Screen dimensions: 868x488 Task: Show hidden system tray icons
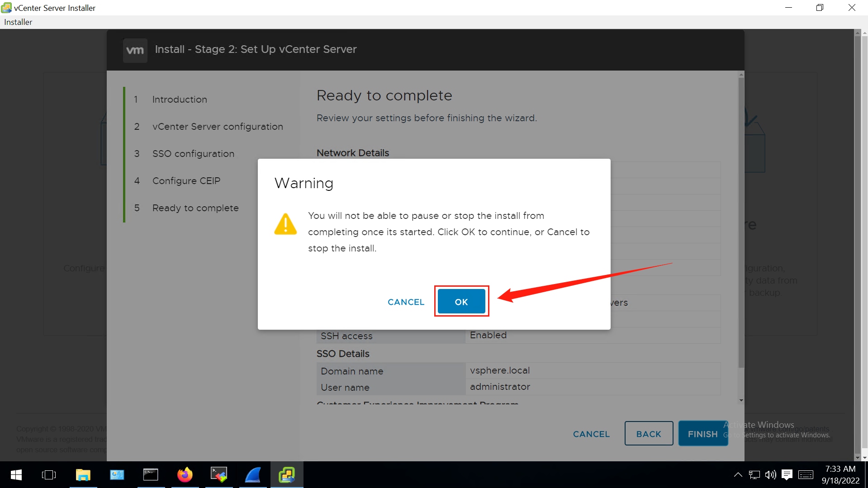[738, 475]
